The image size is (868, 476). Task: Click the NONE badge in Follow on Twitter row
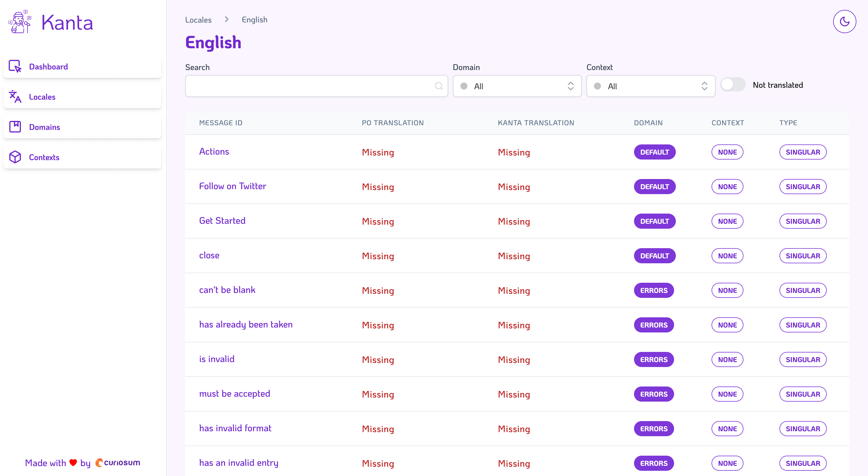(x=727, y=187)
